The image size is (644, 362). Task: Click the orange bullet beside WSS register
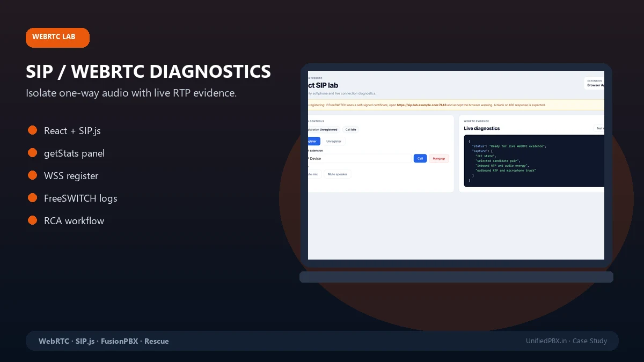point(32,175)
